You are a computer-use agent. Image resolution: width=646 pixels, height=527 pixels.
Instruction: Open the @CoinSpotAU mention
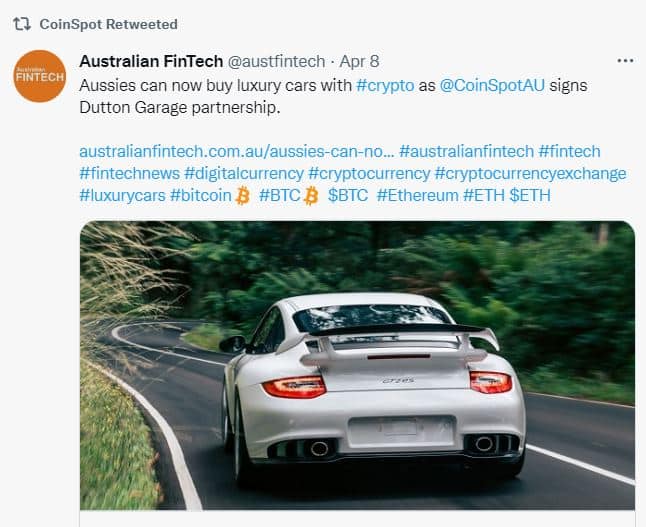492,85
